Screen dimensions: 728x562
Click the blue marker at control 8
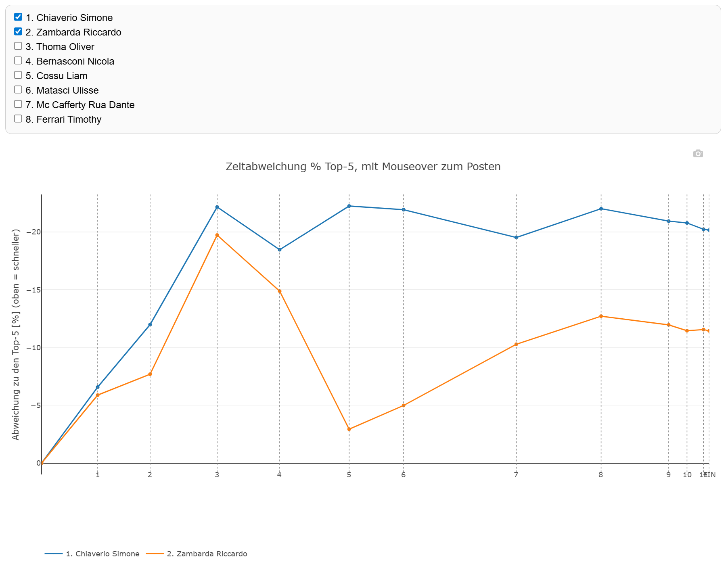600,209
